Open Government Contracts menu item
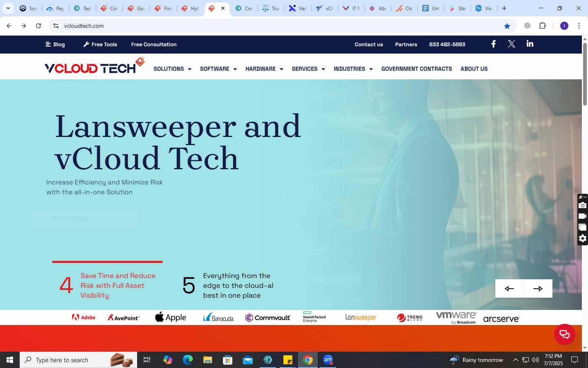The image size is (588, 368). click(416, 69)
